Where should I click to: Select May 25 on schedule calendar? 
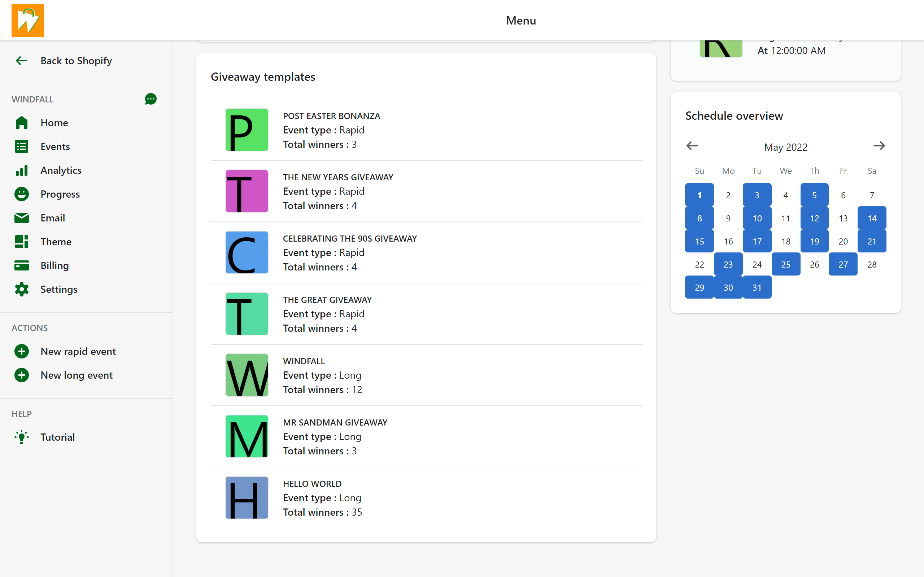coord(786,265)
